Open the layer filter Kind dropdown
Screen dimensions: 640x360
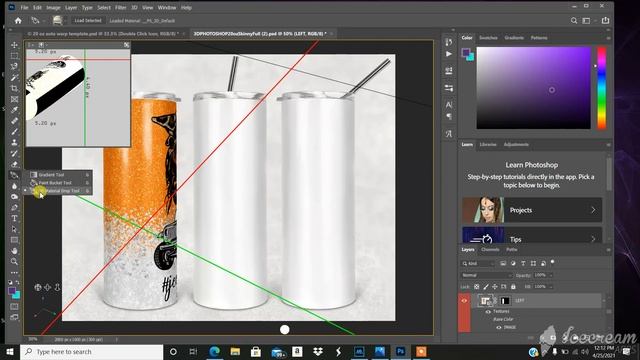point(478,264)
